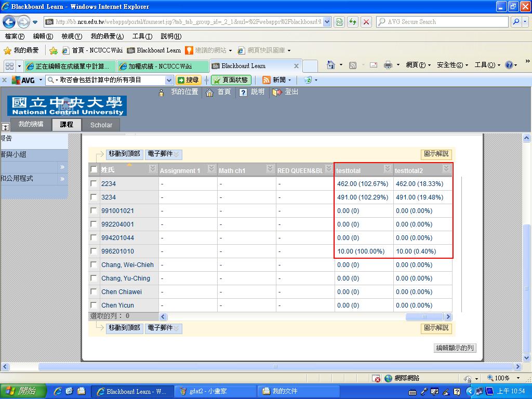Click the IE back navigation arrow
532x399 pixels.
click(9, 22)
